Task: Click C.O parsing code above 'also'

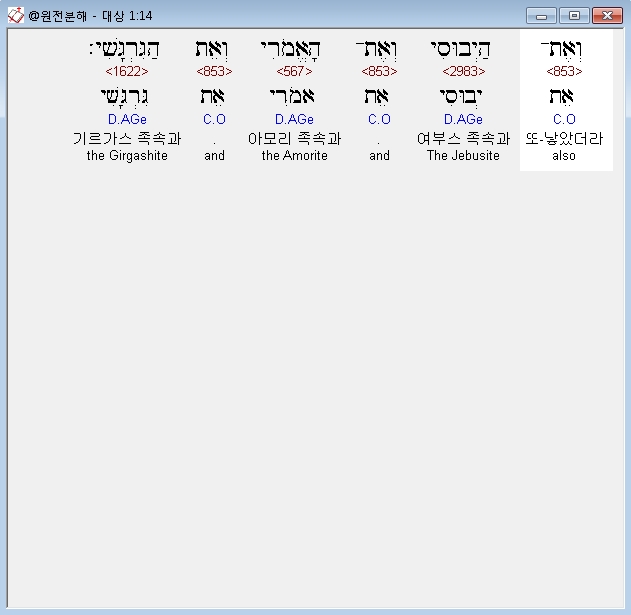Action: pyautogui.click(x=564, y=119)
